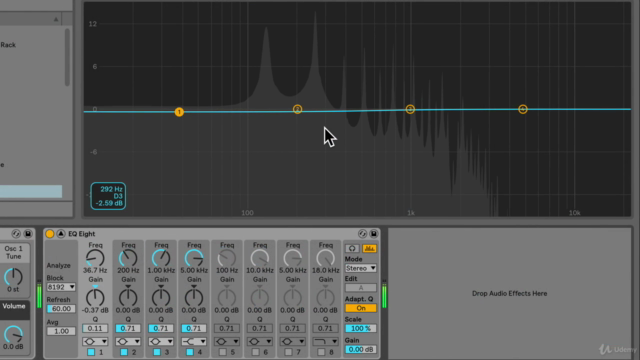Toggle the EQ Eight device activator
640x360 pixels.
[x=50, y=234]
